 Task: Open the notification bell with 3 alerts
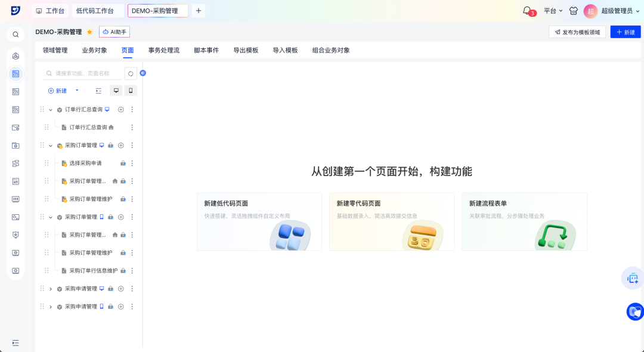(527, 11)
